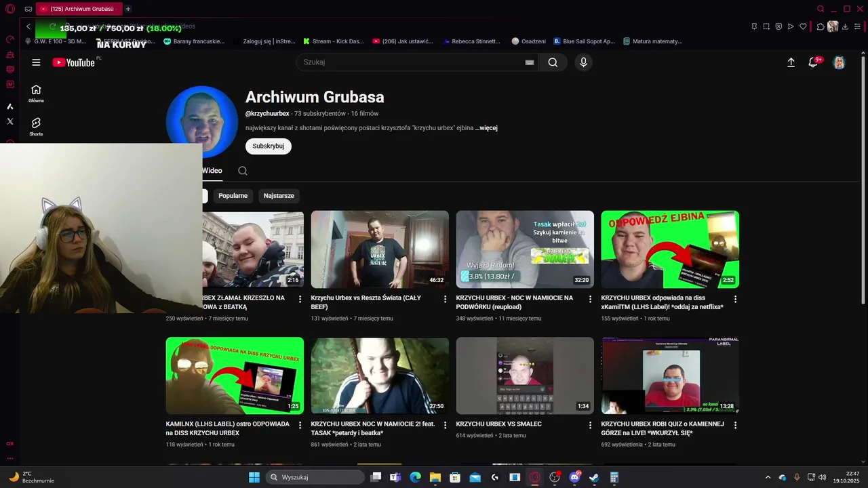The image size is (868, 488).
Task: Open Windows Start menu
Action: coord(254,477)
